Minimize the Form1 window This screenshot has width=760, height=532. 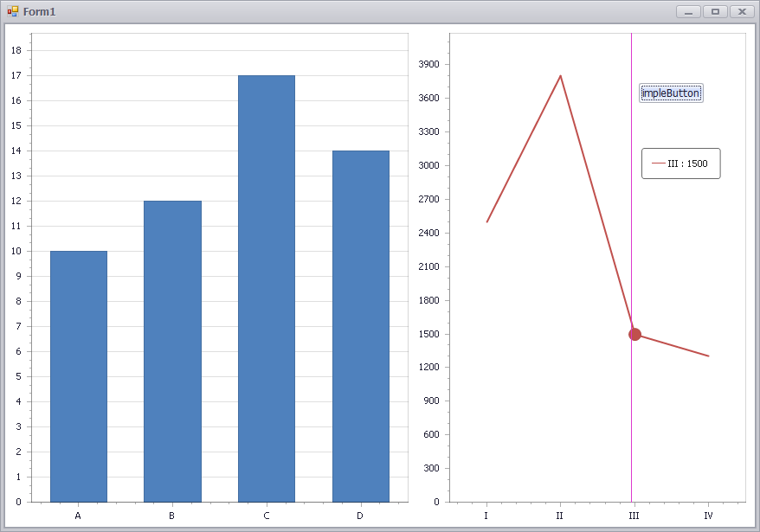688,11
